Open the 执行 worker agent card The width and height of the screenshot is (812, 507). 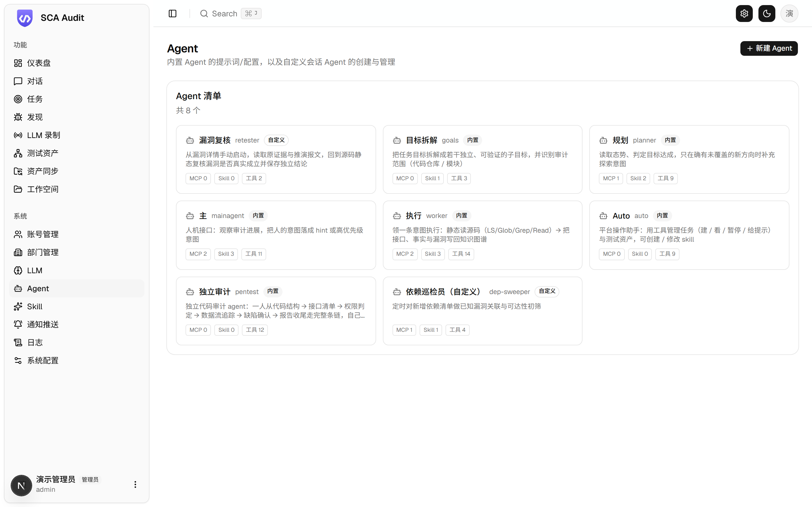pyautogui.click(x=482, y=235)
